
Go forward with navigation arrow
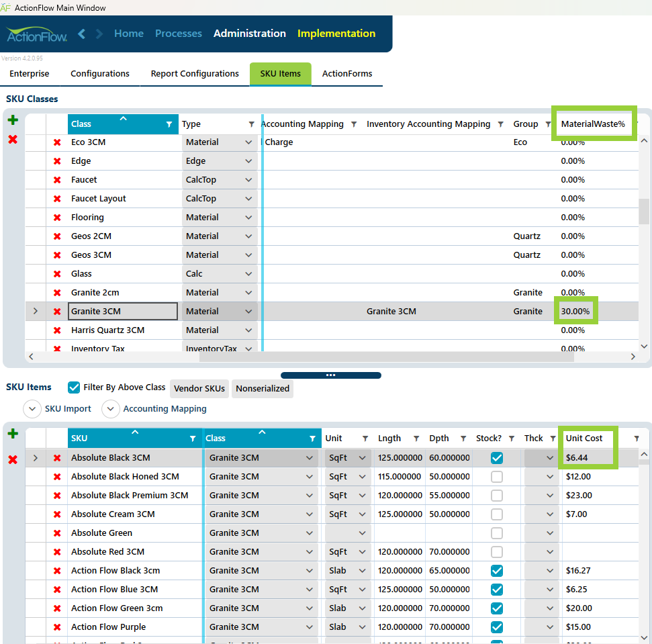coord(99,34)
